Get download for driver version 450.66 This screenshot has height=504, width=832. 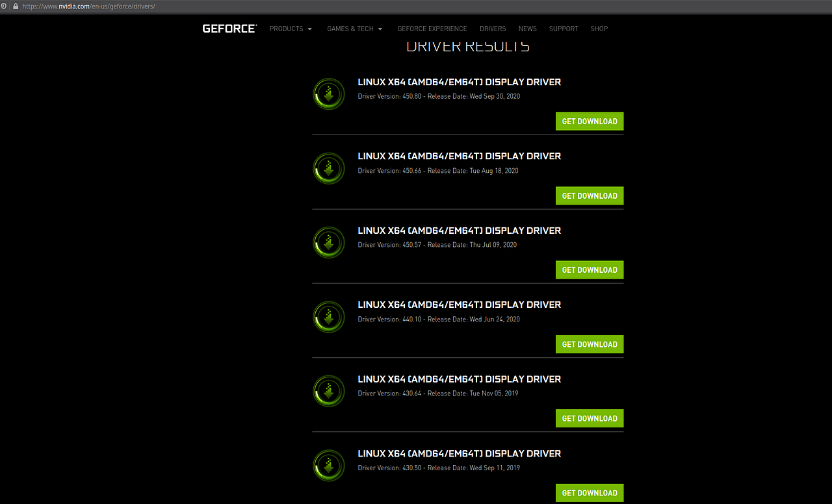click(x=590, y=195)
